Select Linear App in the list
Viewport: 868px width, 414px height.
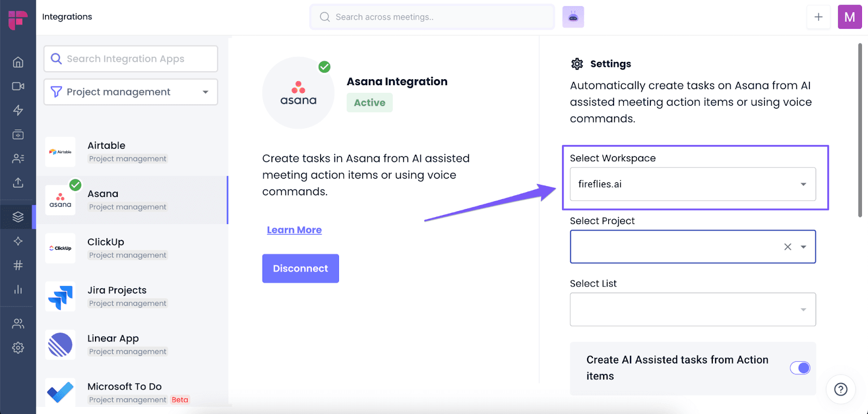coord(132,345)
